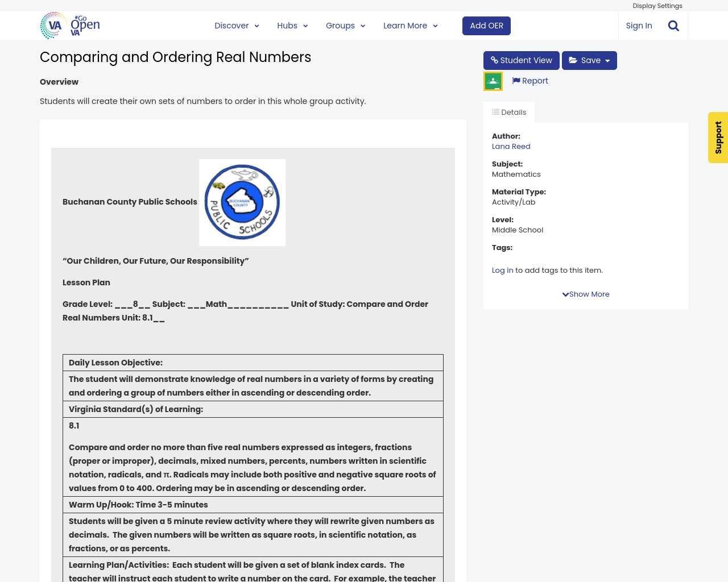Switch to the Details tab
This screenshot has height=582, width=728.
pos(509,112)
